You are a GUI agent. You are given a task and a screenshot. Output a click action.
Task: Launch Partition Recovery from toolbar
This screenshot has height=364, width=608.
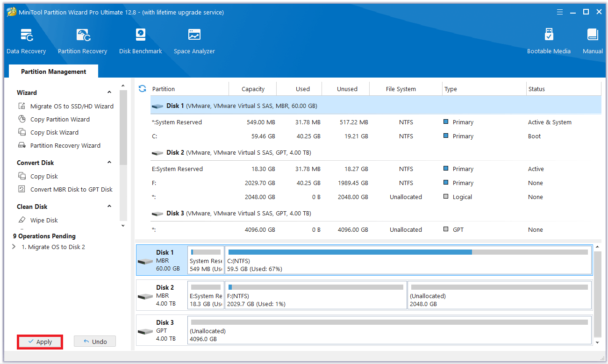tap(82, 42)
